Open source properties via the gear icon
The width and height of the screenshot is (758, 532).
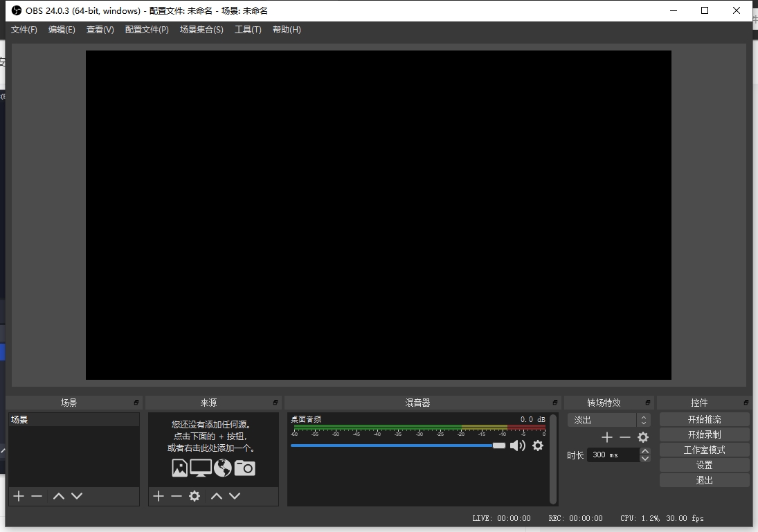click(195, 496)
